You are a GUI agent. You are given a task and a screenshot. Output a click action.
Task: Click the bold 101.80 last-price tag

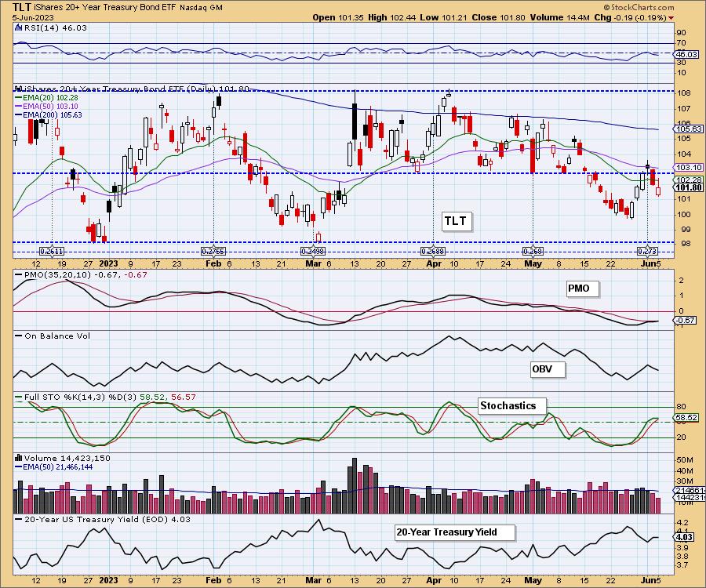pyautogui.click(x=689, y=187)
